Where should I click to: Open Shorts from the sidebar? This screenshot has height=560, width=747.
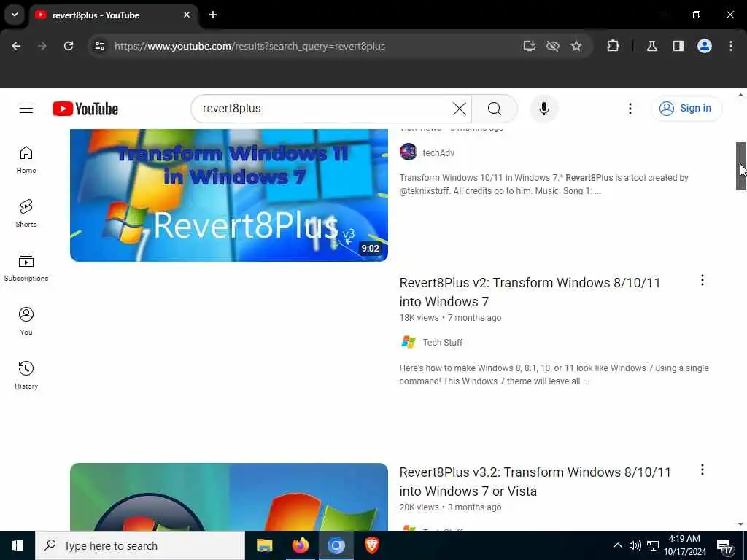click(x=26, y=214)
